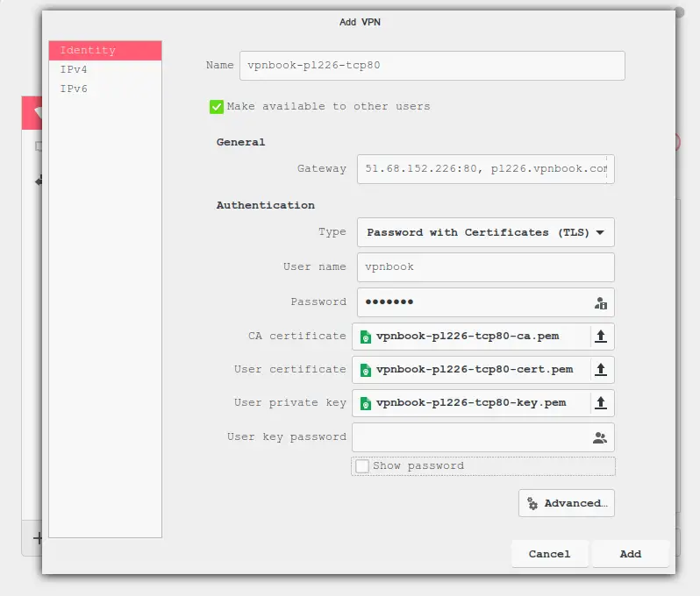Click the Add button
The image size is (700, 596).
(631, 554)
